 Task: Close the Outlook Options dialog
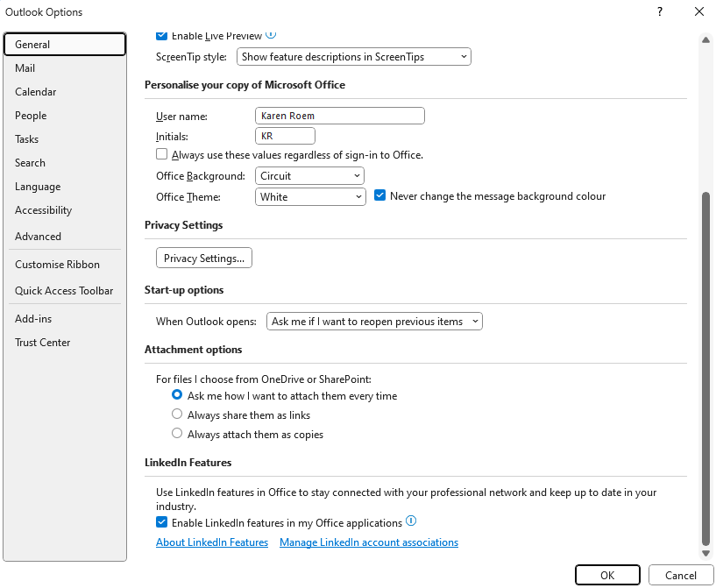(699, 12)
